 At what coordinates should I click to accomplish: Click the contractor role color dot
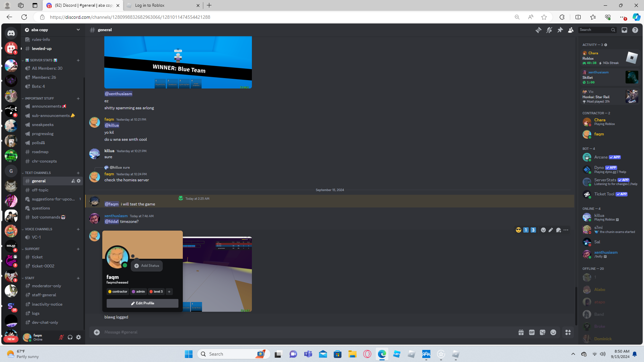[x=110, y=292]
